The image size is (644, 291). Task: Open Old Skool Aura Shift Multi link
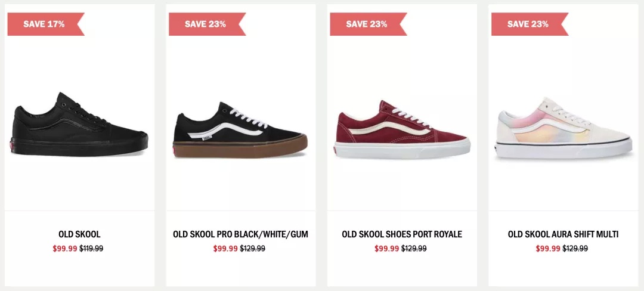(563, 234)
